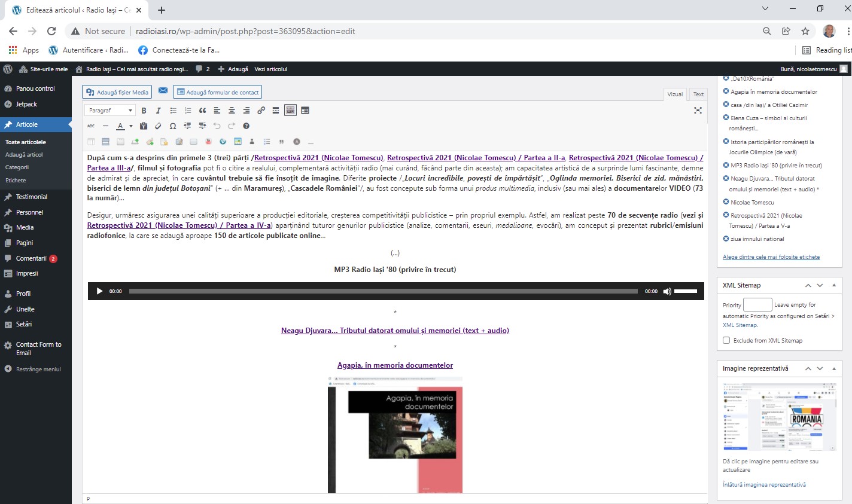Mute the audio player
This screenshot has height=504, width=852.
[667, 292]
